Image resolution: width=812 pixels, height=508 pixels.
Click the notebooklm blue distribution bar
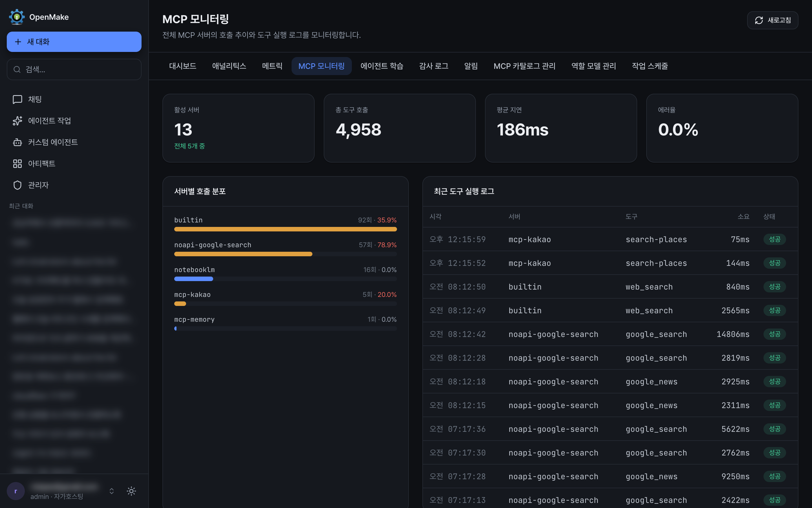point(194,279)
